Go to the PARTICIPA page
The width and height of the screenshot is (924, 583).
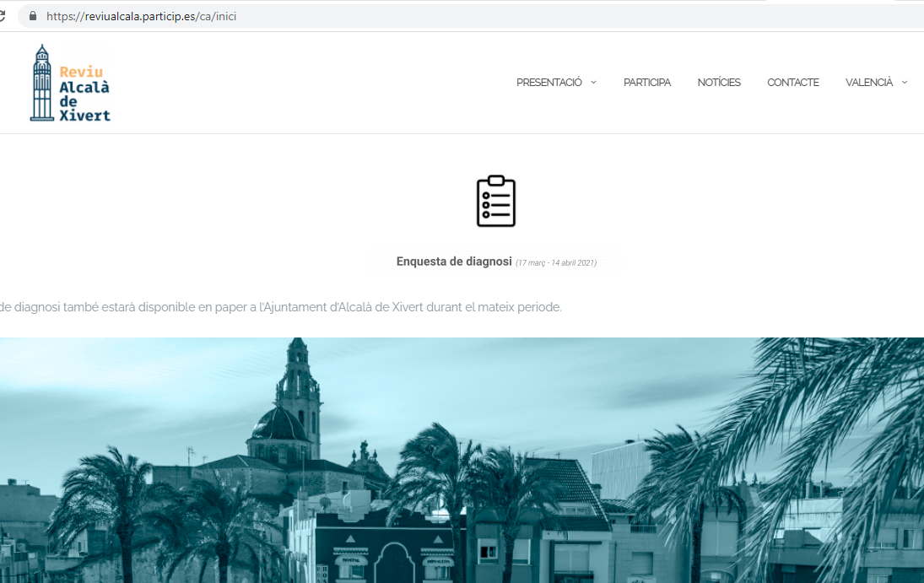coord(647,83)
